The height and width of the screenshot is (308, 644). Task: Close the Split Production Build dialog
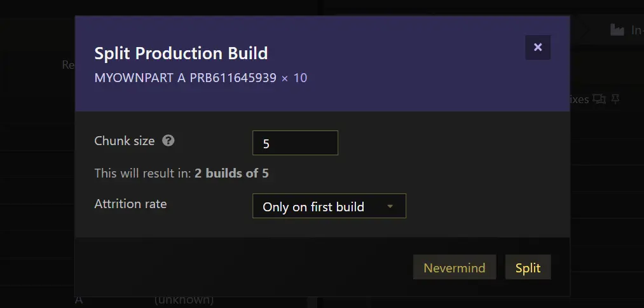coord(538,47)
